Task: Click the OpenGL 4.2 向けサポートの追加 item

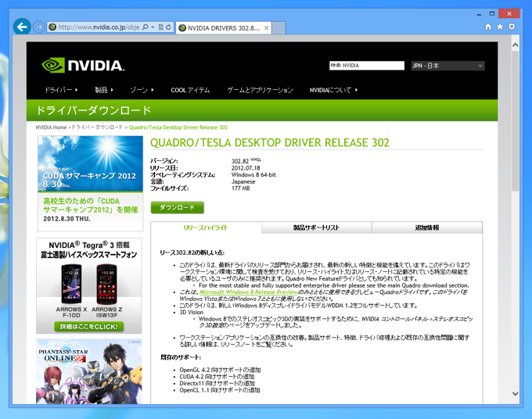Action: click(x=220, y=370)
